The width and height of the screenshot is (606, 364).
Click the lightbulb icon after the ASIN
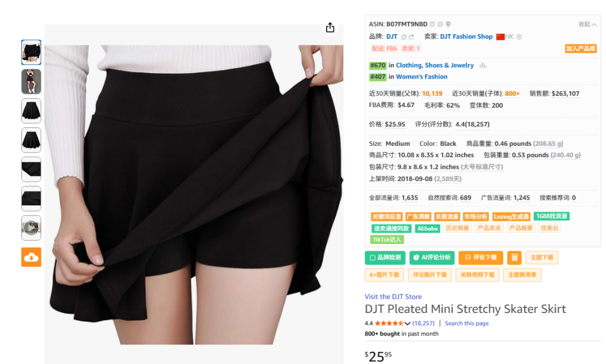(448, 24)
